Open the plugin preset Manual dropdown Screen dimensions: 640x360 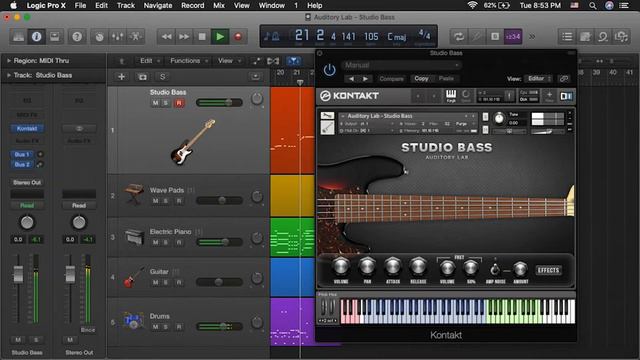click(402, 65)
